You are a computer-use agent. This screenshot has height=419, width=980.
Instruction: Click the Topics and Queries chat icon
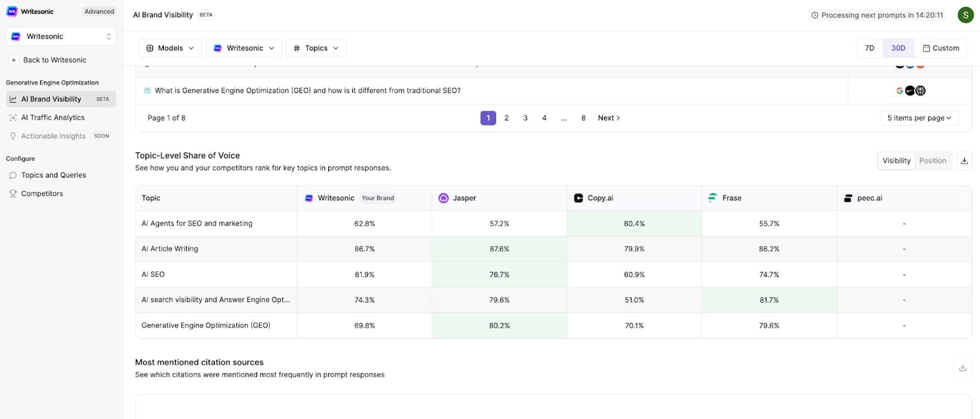pyautogui.click(x=13, y=175)
